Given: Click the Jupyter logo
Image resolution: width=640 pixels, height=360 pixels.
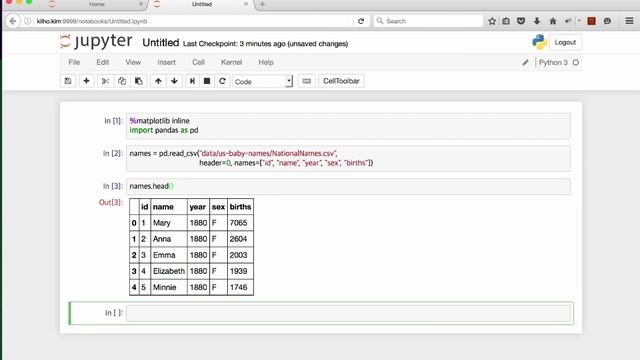Looking at the screenshot, I should (96, 41).
